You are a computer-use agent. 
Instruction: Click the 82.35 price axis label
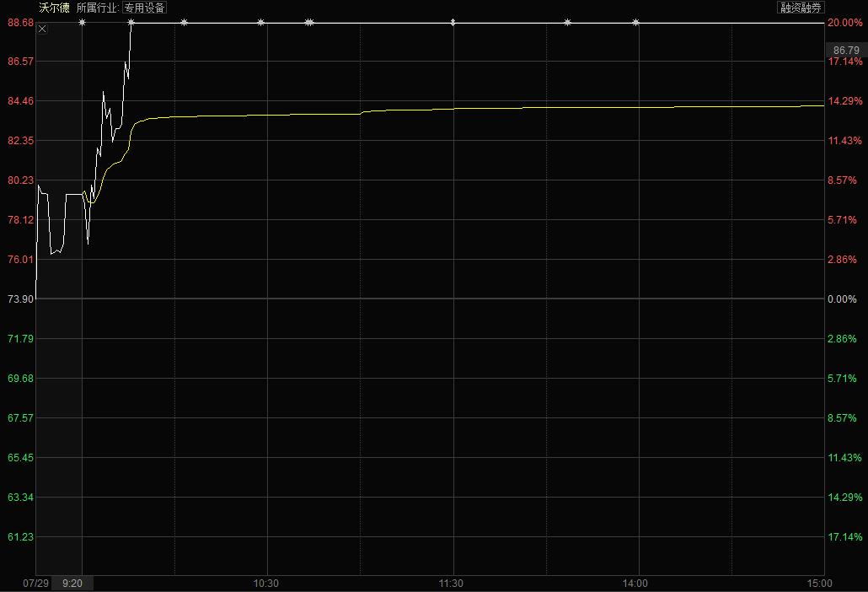20,141
